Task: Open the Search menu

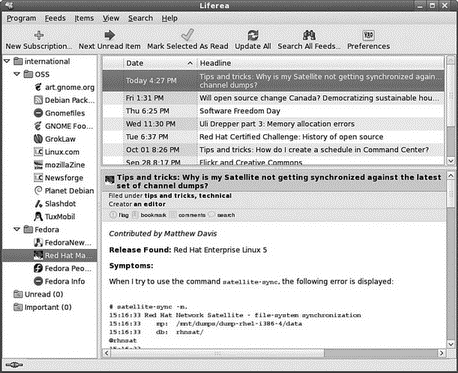Action: pos(141,18)
